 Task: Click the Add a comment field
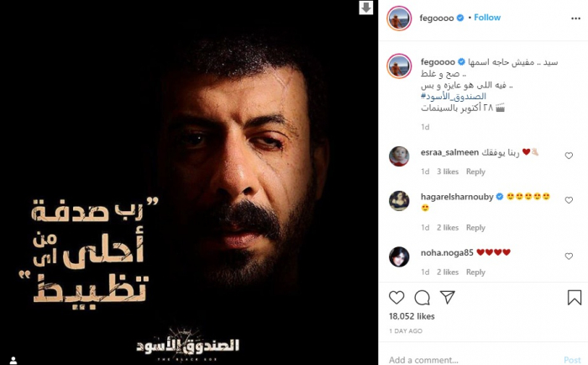pos(472,360)
